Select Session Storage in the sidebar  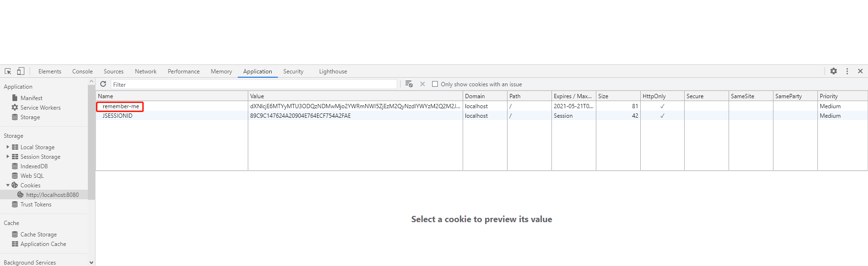pyautogui.click(x=40, y=156)
